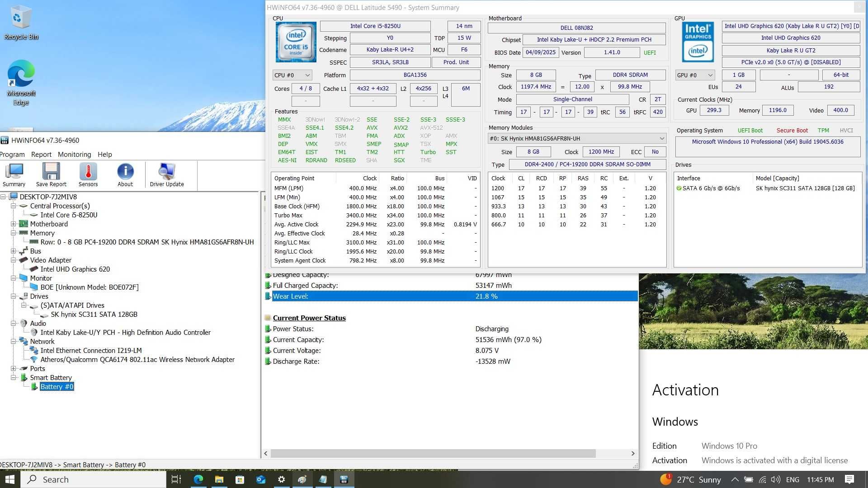Expand the Bus tree node
The width and height of the screenshot is (868, 488).
click(x=14, y=251)
